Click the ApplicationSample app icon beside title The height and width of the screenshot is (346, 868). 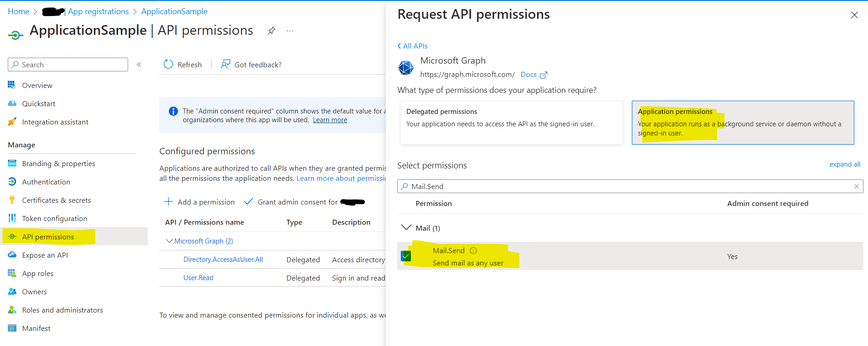[15, 35]
